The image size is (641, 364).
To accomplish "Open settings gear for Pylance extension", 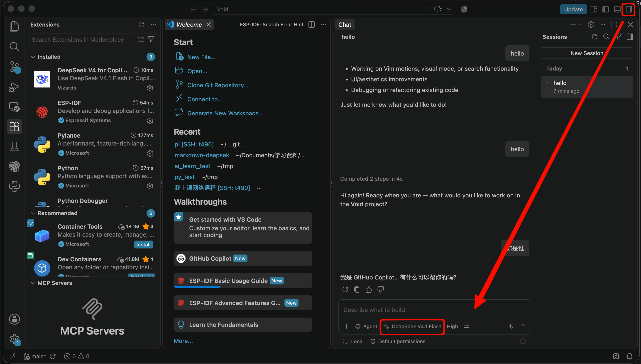I will pyautogui.click(x=150, y=153).
